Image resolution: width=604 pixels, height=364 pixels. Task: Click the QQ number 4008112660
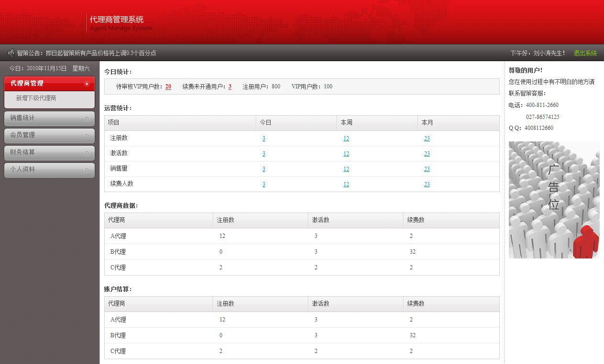[x=539, y=128]
